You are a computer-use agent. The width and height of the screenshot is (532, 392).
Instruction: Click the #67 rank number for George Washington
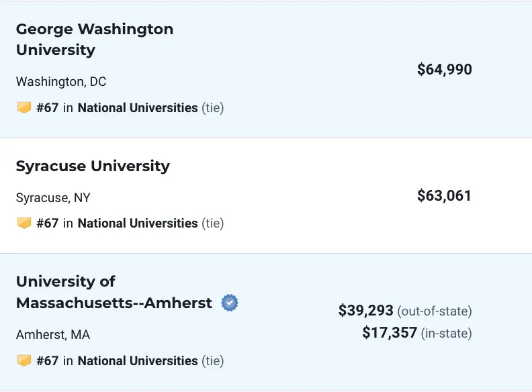tap(48, 108)
